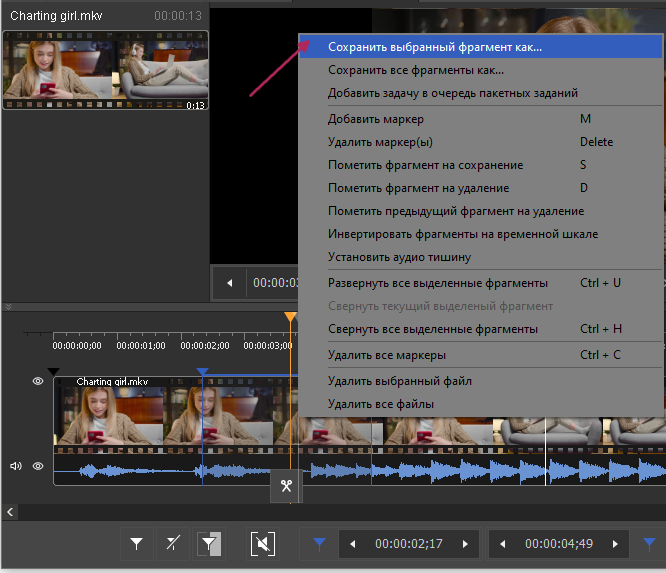Screen dimensions: 666x573
Task: Select 'Сохранить выбранный фрагмент как...' menu item
Action: [435, 47]
